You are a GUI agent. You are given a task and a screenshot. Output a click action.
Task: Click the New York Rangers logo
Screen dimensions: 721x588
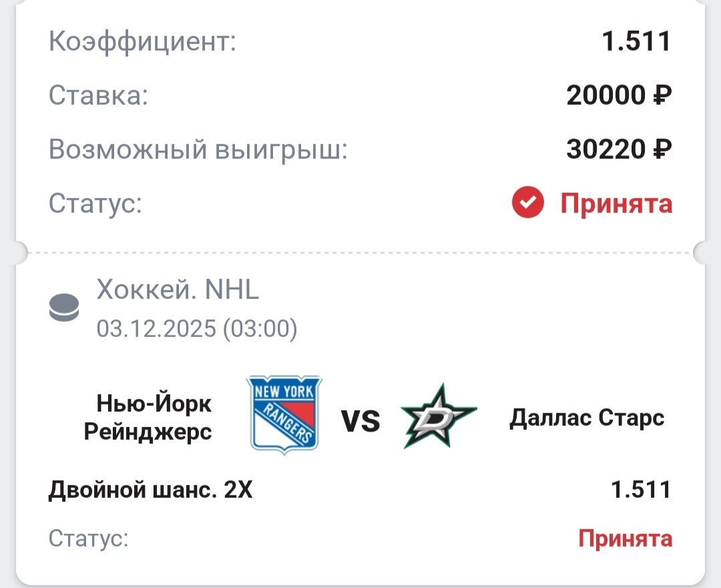[284, 414]
